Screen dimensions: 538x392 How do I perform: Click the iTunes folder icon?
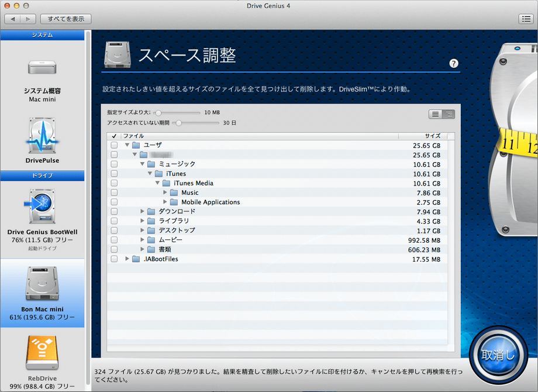click(x=159, y=174)
